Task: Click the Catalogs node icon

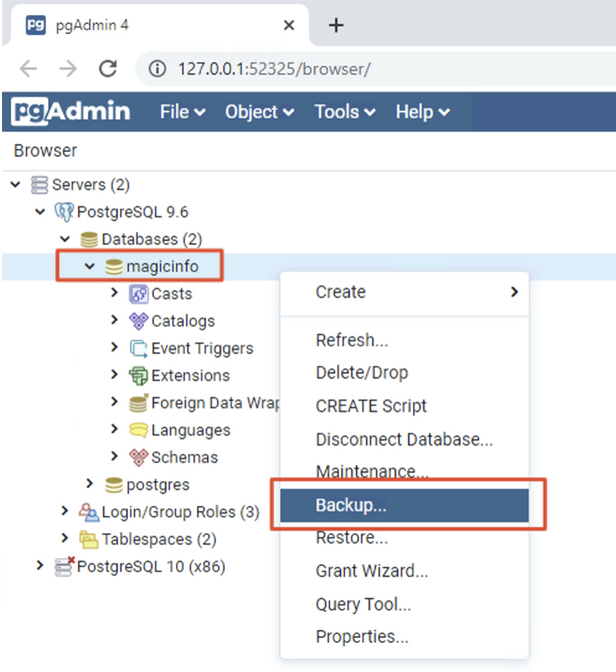Action: coord(138,321)
